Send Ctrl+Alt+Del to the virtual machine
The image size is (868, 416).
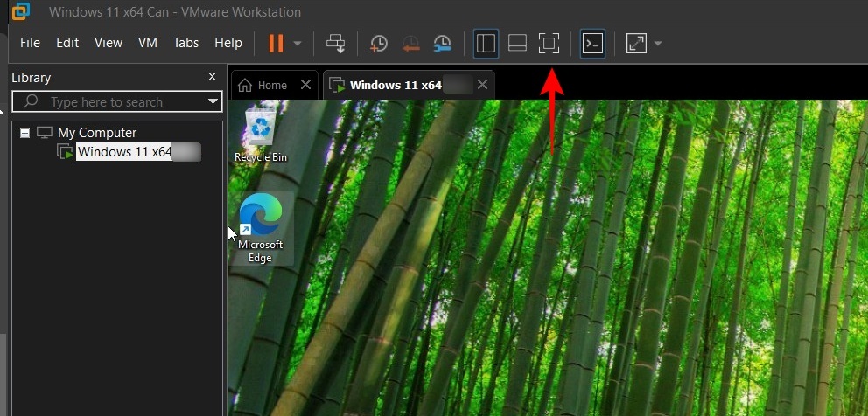pos(335,43)
